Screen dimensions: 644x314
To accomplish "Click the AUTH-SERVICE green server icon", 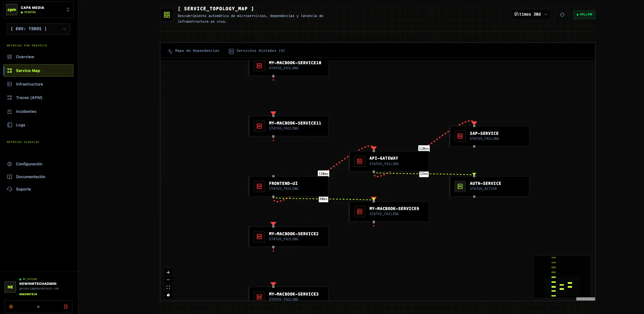I will click(460, 186).
